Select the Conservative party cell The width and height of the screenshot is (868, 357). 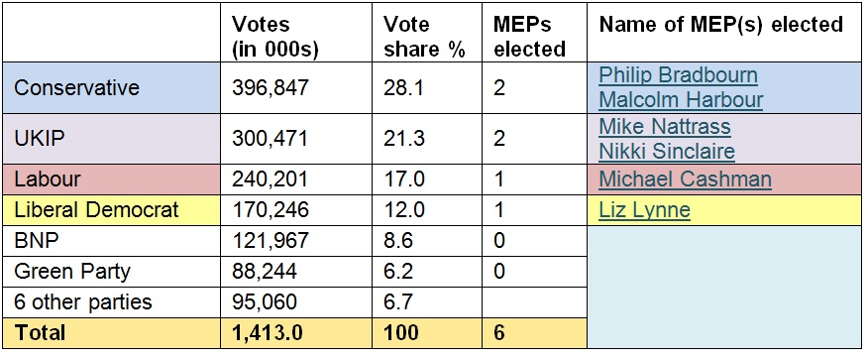pyautogui.click(x=111, y=88)
